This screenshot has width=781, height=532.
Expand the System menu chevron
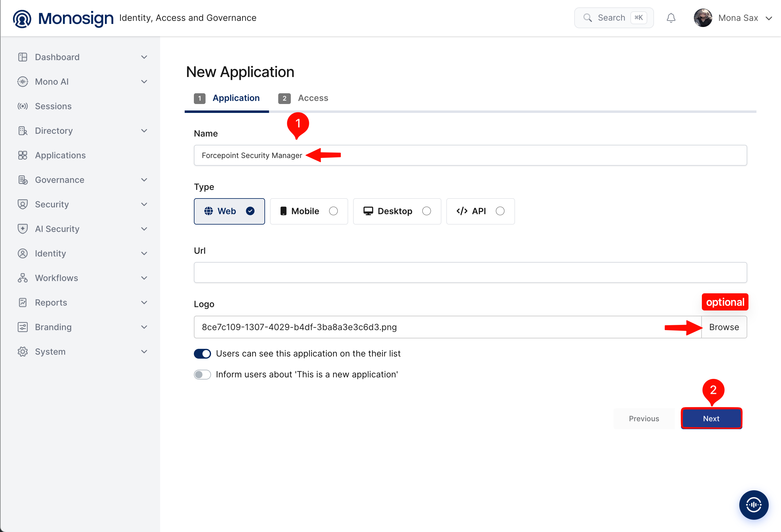[x=144, y=352]
